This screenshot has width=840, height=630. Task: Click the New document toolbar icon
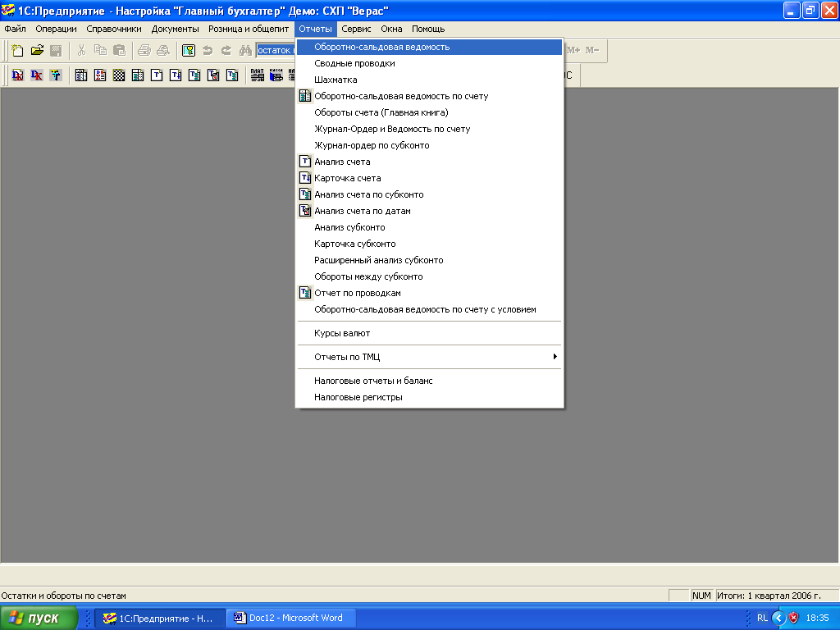(17, 50)
